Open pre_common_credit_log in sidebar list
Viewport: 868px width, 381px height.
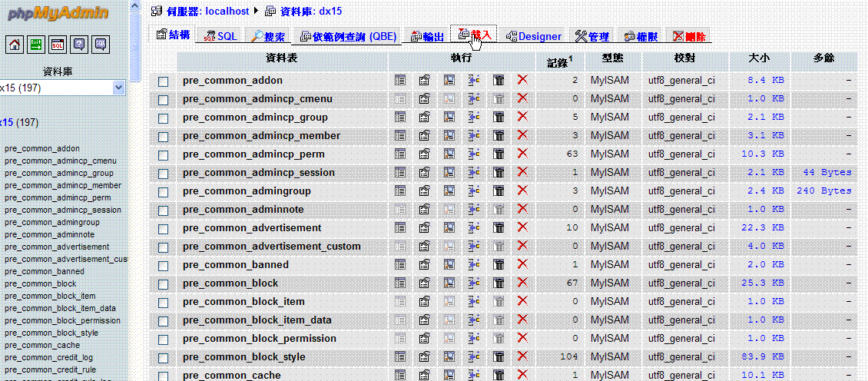click(x=48, y=357)
